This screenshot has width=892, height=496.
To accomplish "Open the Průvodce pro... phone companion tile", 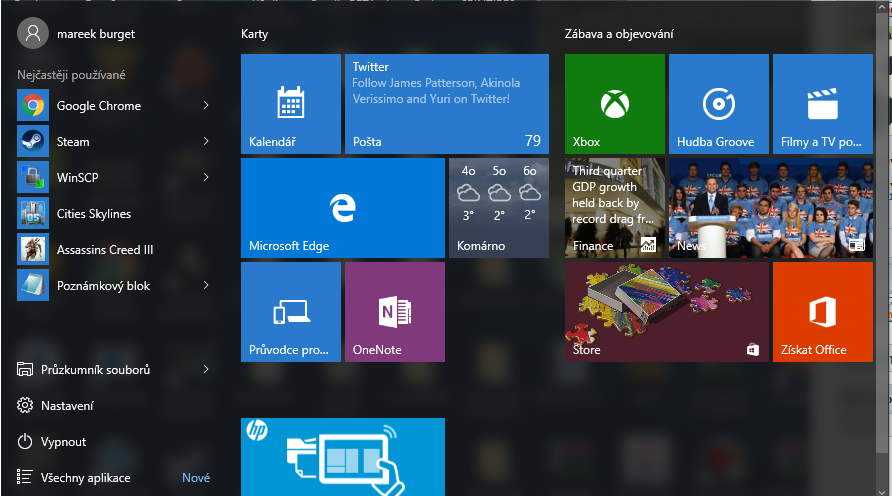I will (x=291, y=312).
